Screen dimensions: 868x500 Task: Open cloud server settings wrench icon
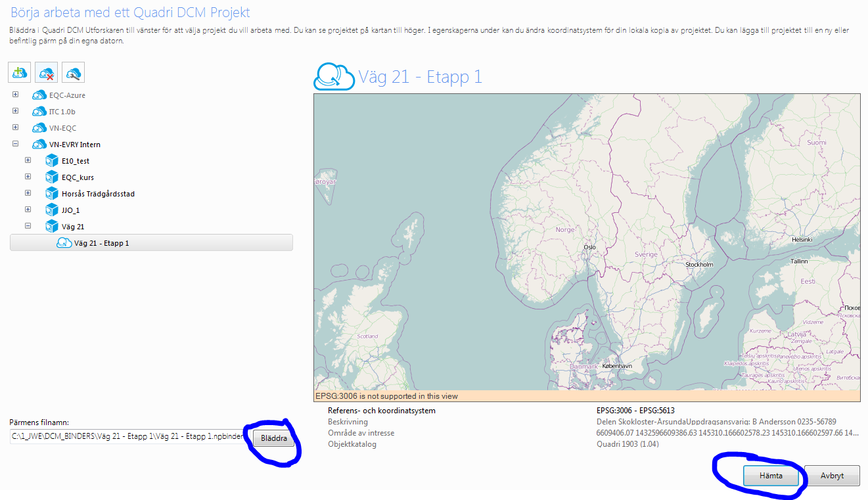[73, 72]
